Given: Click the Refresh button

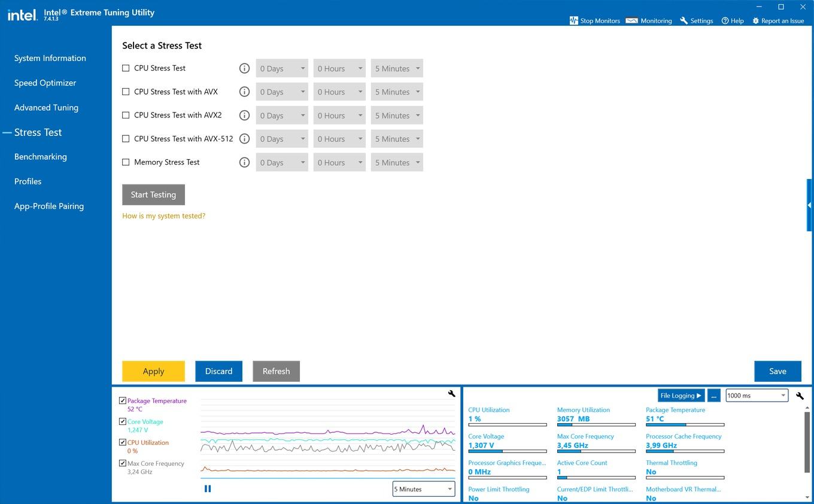Looking at the screenshot, I should (276, 371).
